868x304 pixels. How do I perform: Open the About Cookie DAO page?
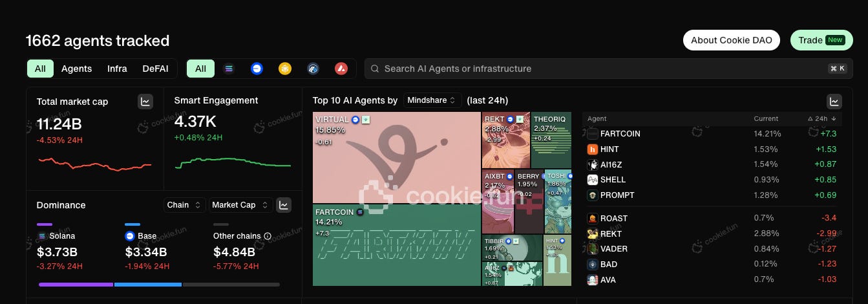tap(732, 40)
